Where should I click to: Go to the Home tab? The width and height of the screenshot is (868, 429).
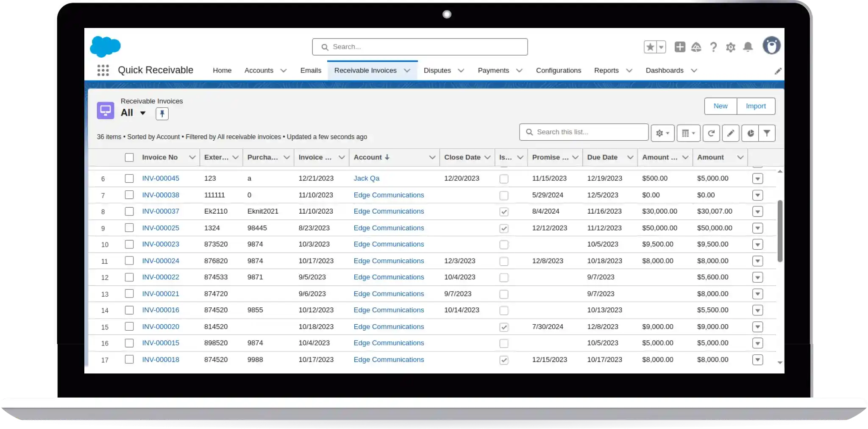[222, 71]
